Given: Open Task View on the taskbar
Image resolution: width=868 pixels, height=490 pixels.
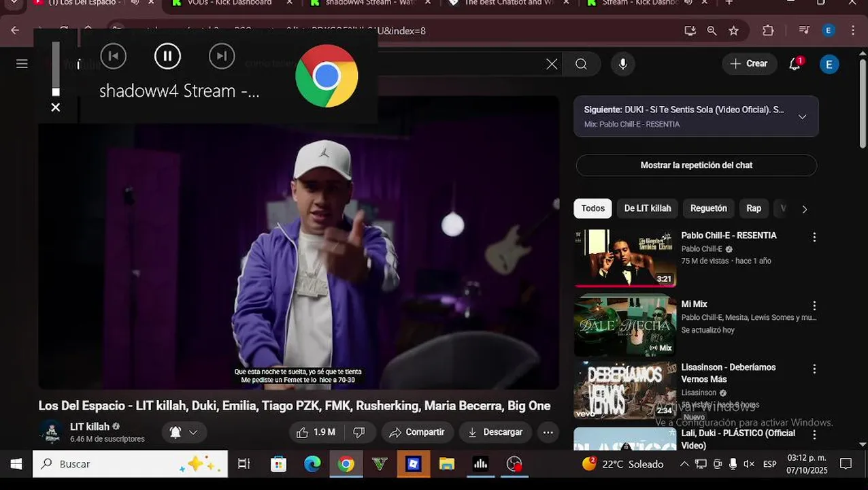Looking at the screenshot, I should (244, 464).
